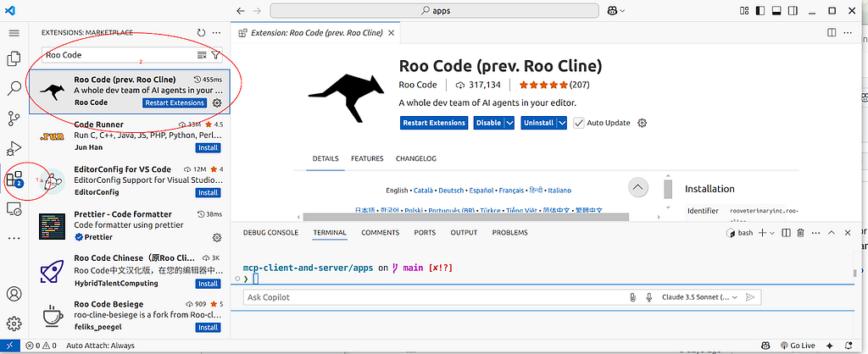
Task: Maximize panel with the chevron up
Action: click(x=831, y=233)
